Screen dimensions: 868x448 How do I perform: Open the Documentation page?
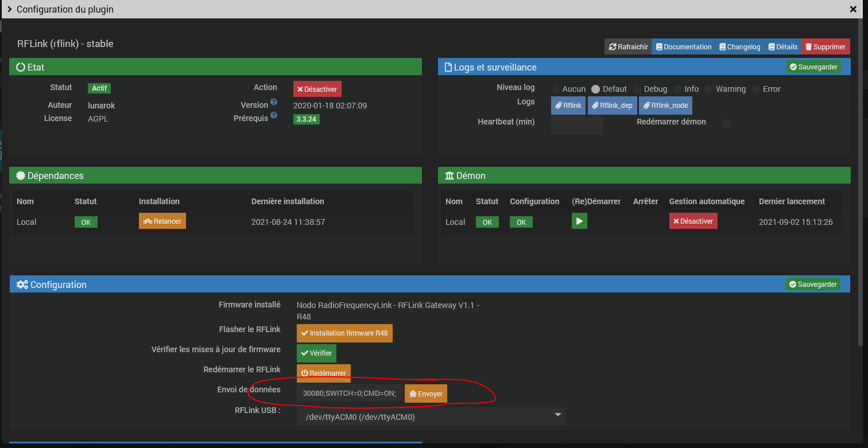point(683,47)
